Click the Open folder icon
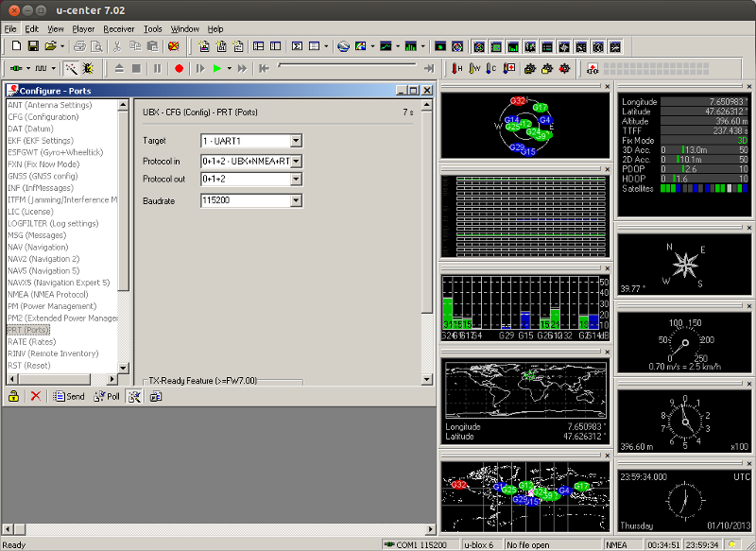 point(50,46)
